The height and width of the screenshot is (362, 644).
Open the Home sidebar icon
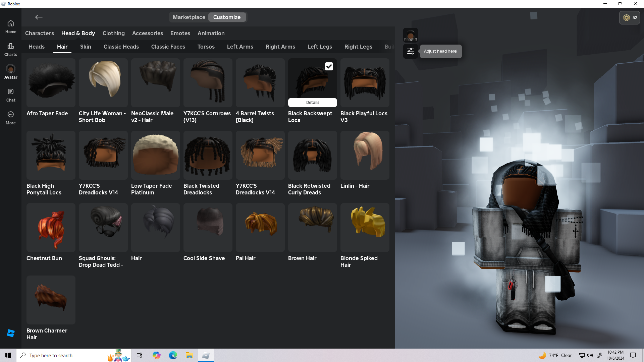click(11, 26)
